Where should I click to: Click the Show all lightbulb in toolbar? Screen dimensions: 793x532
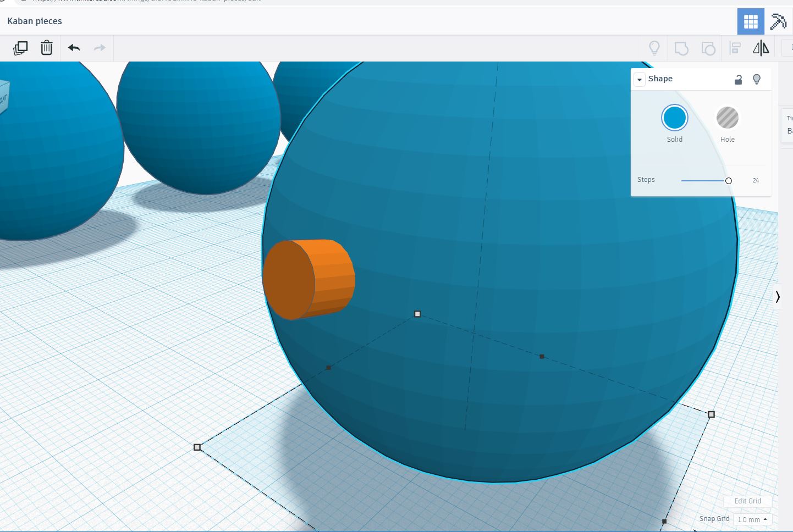(x=654, y=48)
